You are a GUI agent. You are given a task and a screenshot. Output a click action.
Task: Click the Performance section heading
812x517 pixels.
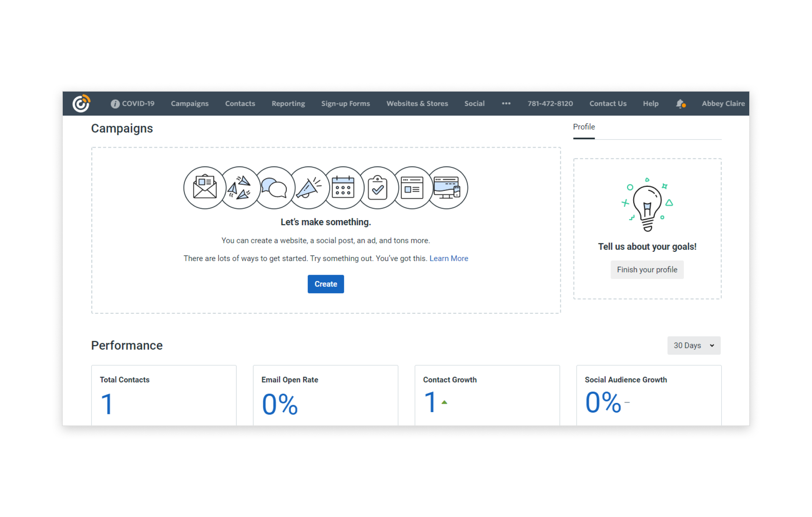click(127, 345)
